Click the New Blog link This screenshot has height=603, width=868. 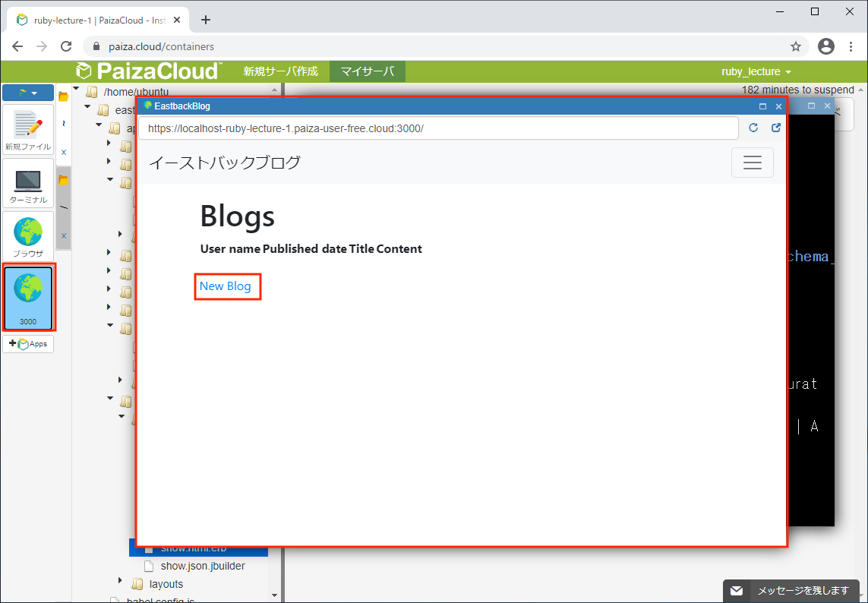click(x=225, y=286)
